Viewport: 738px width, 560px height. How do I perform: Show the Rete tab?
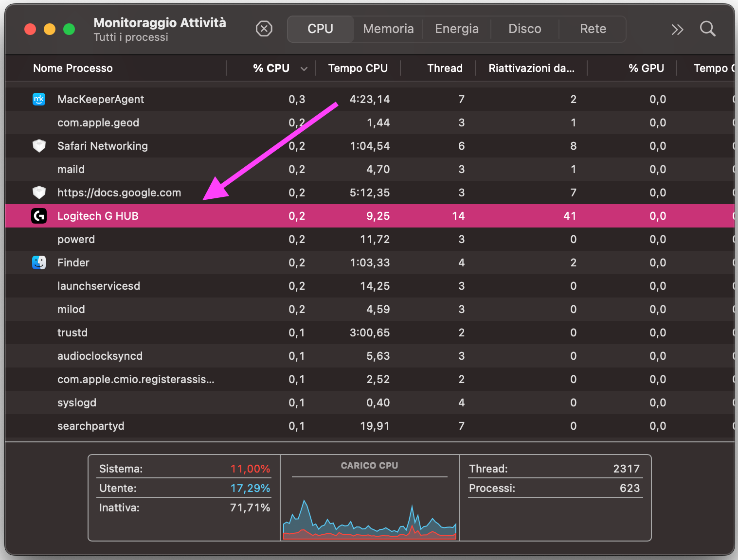coord(593,29)
